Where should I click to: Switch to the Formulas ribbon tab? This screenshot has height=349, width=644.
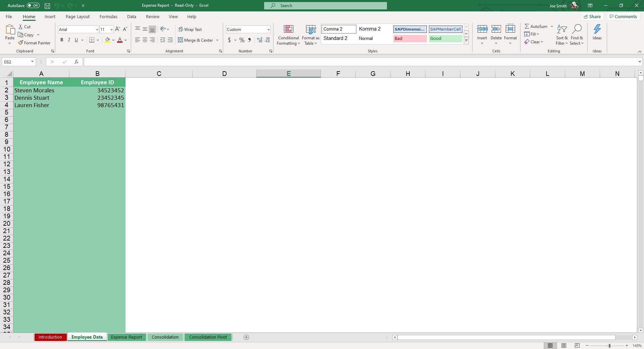[108, 16]
